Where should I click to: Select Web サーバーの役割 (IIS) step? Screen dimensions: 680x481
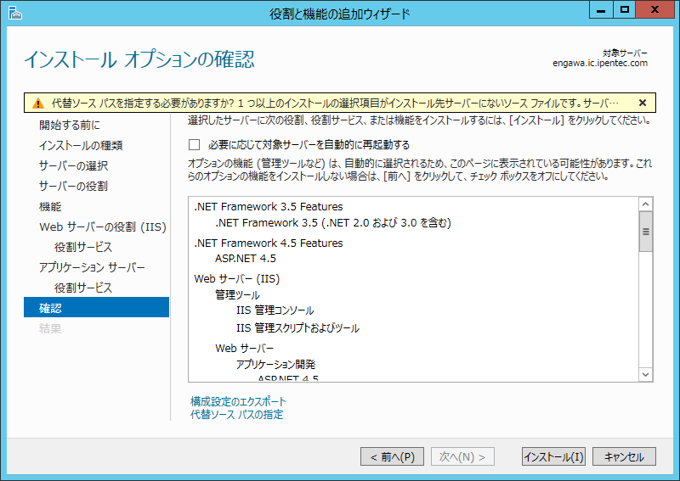(103, 227)
